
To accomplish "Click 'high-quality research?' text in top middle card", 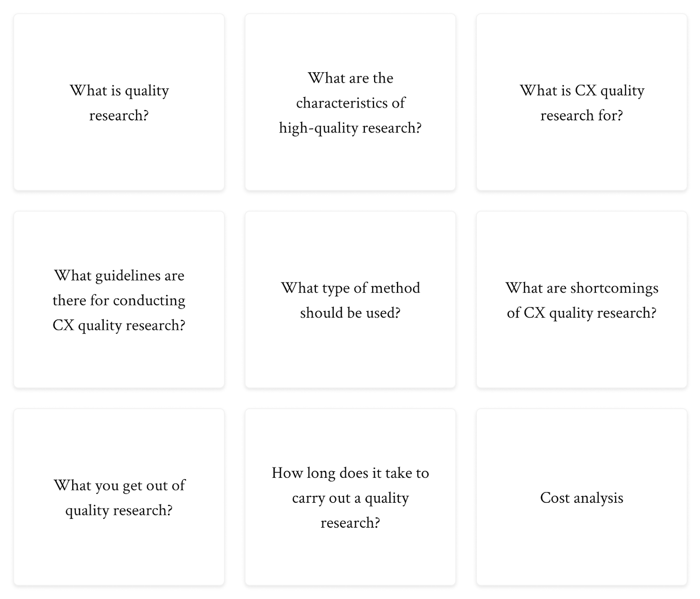I will click(x=350, y=128).
